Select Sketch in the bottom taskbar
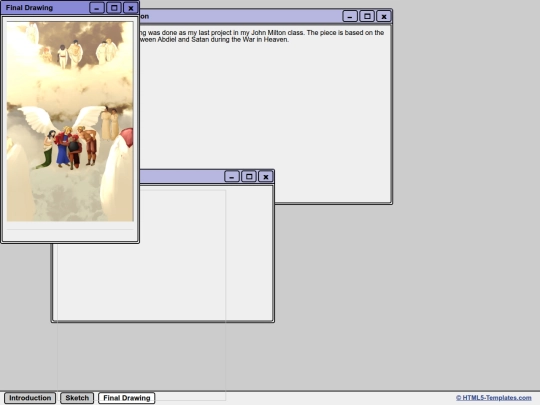 click(77, 398)
